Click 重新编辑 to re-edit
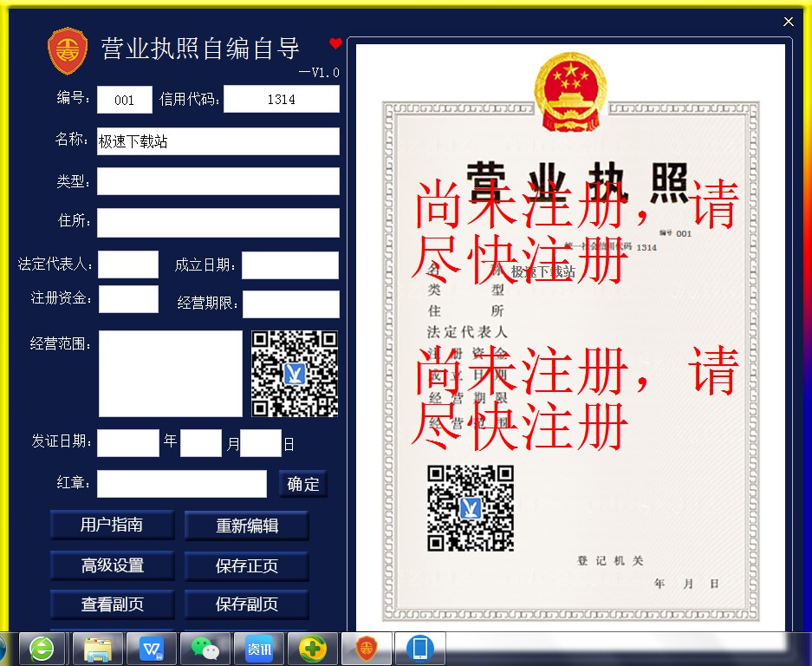The width and height of the screenshot is (812, 666). click(246, 526)
